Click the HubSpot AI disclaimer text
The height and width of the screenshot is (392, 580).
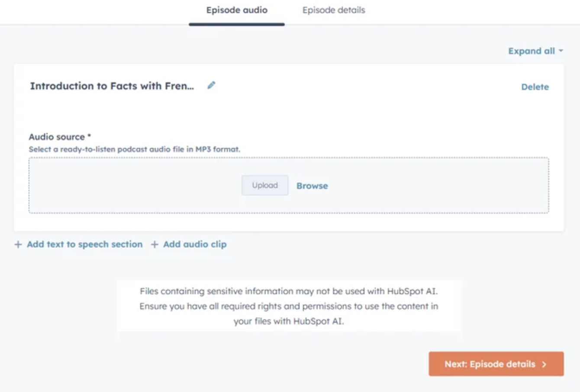pos(289,306)
